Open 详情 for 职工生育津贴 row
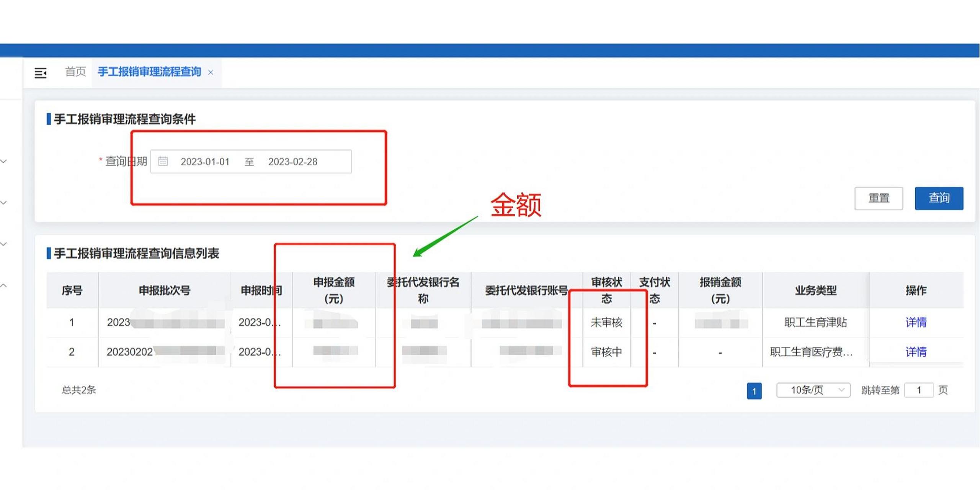Screen dimensions: 980x490 [916, 322]
